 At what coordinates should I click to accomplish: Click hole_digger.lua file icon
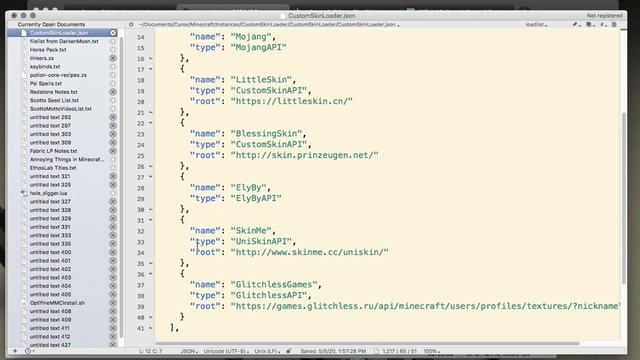(24, 193)
